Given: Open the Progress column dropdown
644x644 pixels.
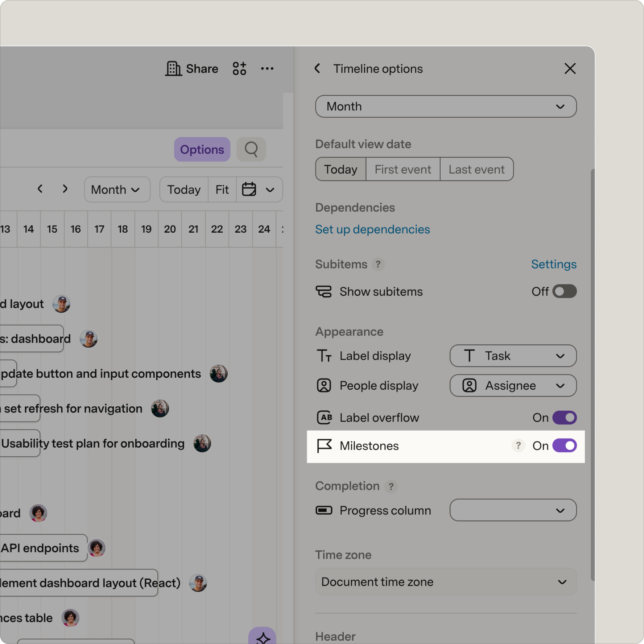Looking at the screenshot, I should (513, 510).
